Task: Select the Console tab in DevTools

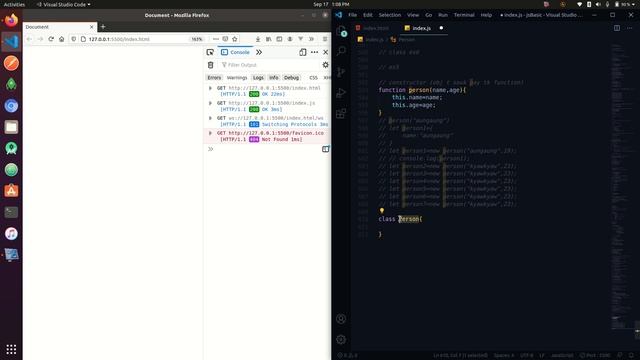Action: click(x=236, y=52)
